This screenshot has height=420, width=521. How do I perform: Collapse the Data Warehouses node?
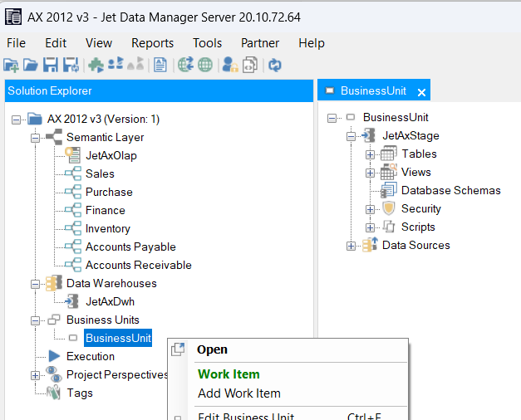tap(35, 284)
